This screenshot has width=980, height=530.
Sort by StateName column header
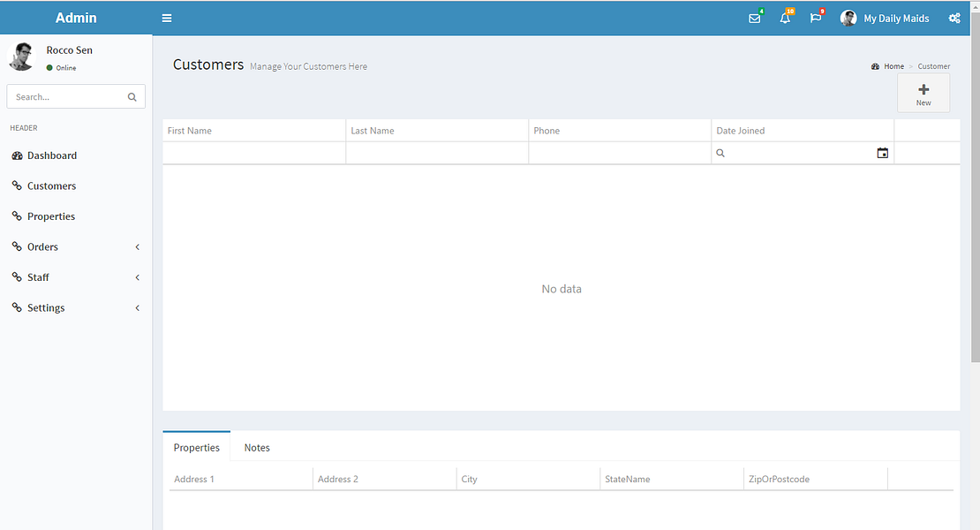point(672,479)
